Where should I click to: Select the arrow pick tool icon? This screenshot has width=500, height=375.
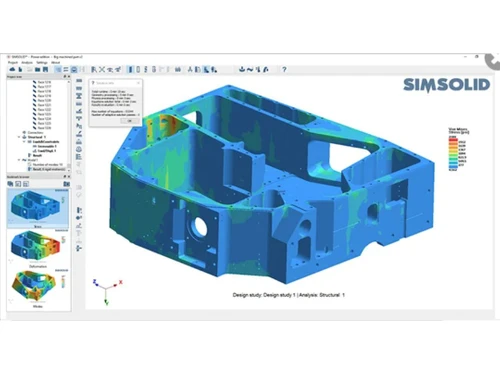94,69
